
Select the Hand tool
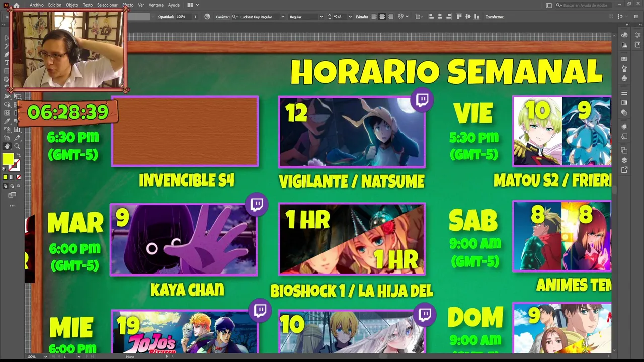tap(7, 146)
